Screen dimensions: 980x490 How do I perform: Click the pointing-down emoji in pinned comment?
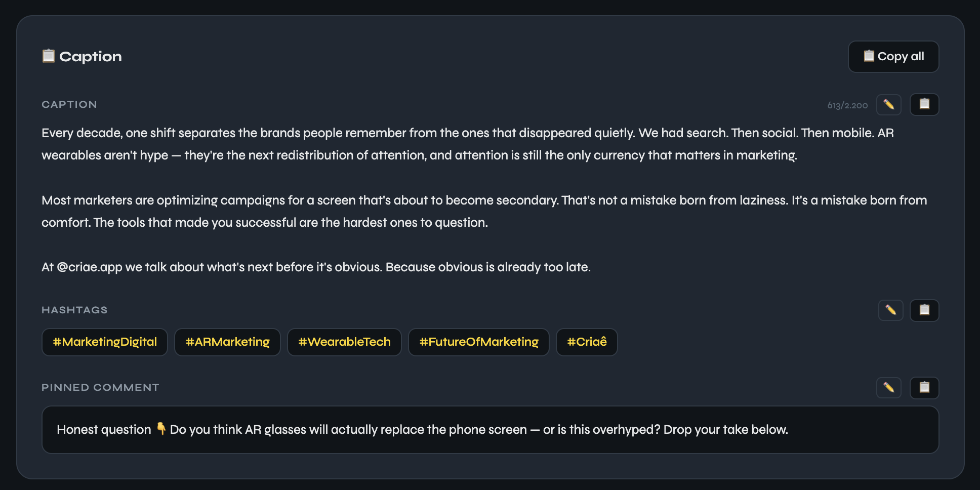pos(161,429)
